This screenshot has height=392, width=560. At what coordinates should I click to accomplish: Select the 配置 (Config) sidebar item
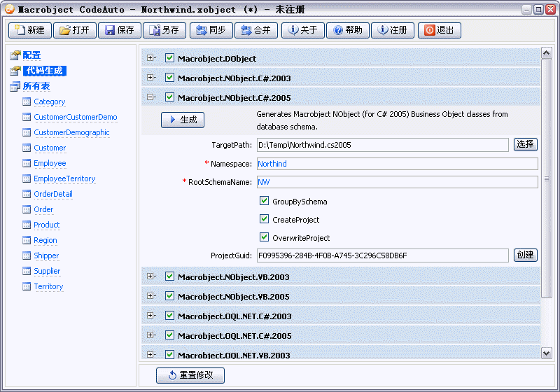tap(31, 55)
